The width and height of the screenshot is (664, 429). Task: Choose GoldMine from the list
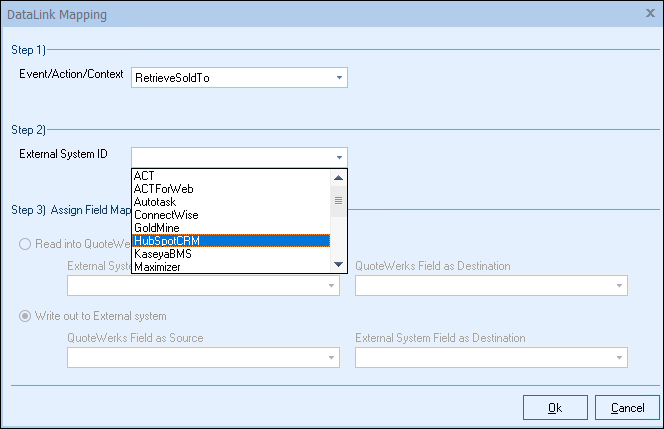[231, 228]
